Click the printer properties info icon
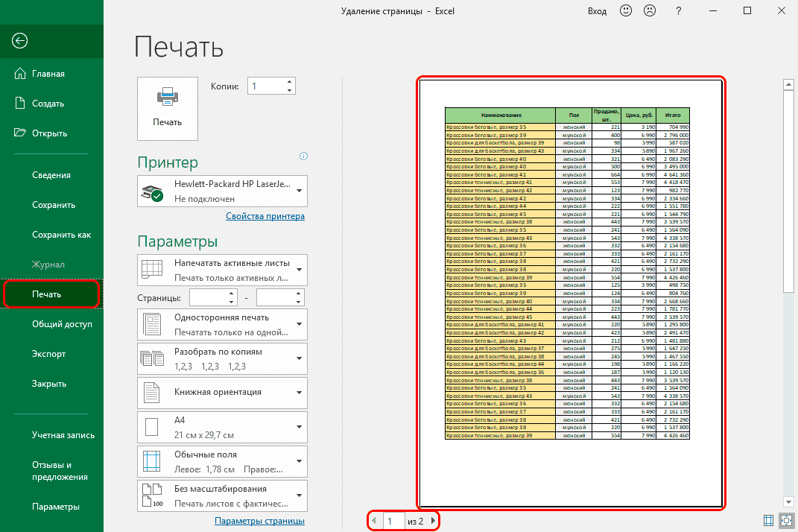This screenshot has height=532, width=798. point(303,156)
